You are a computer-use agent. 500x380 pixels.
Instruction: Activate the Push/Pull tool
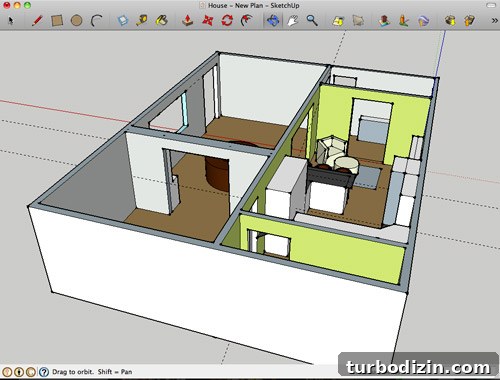point(188,21)
